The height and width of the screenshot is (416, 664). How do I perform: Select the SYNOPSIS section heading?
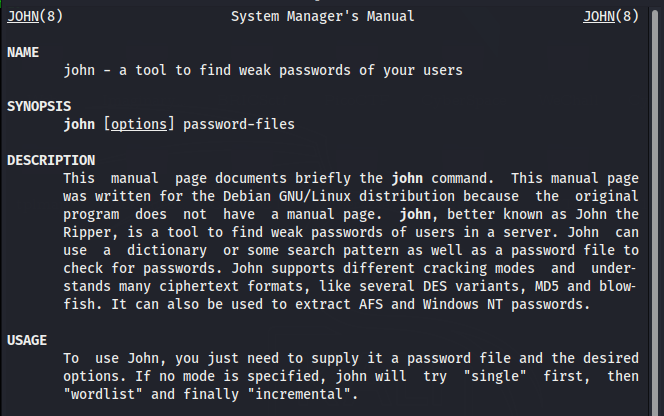point(39,106)
